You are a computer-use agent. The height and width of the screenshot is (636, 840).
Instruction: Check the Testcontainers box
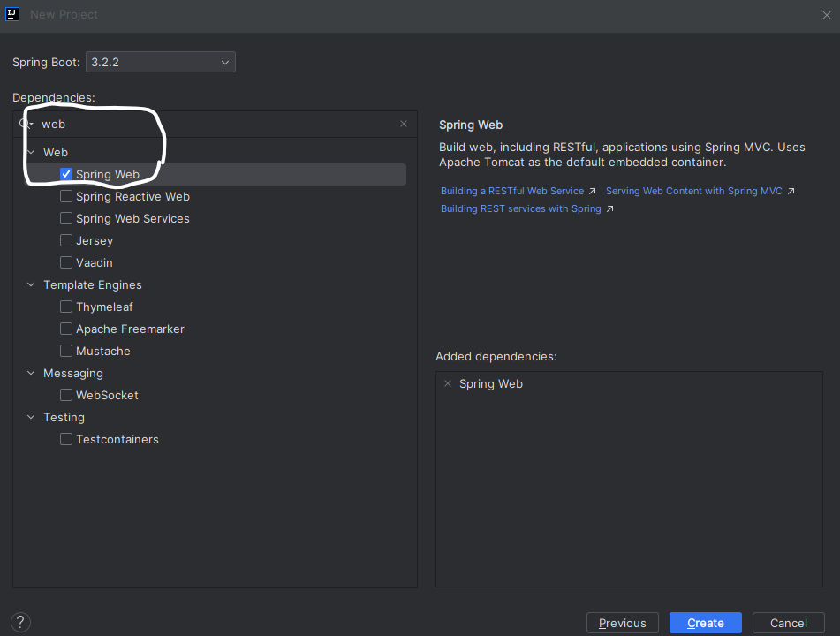tap(66, 439)
